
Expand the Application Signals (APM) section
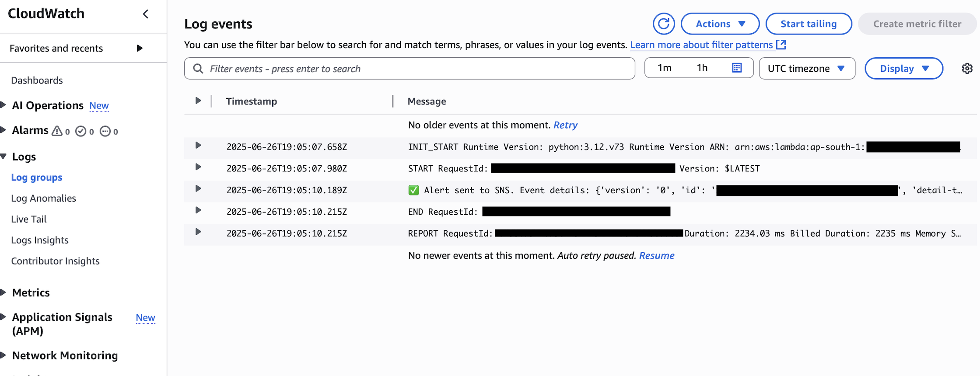click(3, 317)
